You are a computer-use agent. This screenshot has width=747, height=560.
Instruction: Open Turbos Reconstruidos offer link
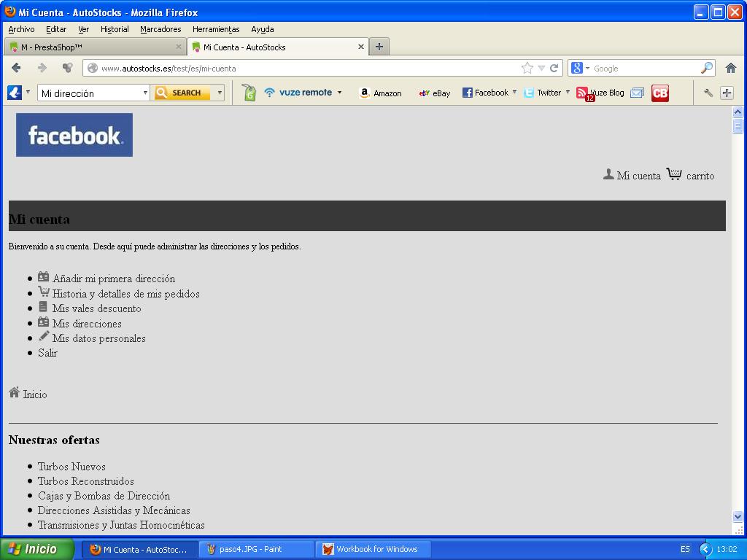86,481
